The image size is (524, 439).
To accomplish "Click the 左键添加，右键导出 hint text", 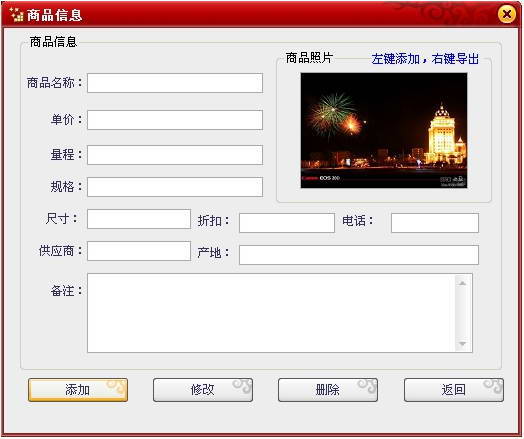I will (x=425, y=59).
